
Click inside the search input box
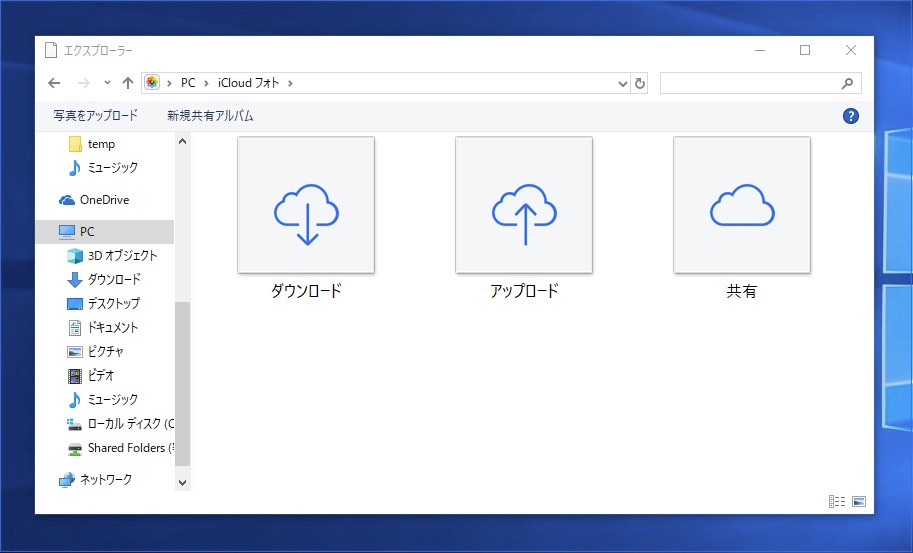coord(748,83)
